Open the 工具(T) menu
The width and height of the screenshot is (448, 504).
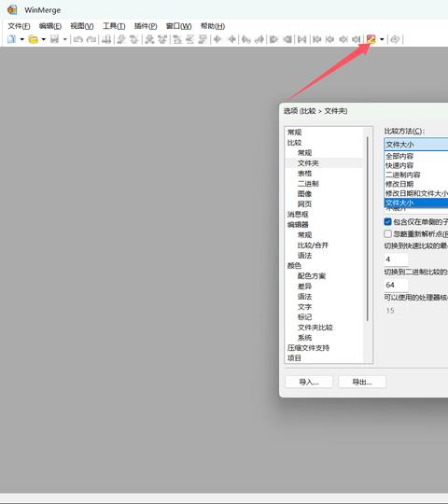114,26
